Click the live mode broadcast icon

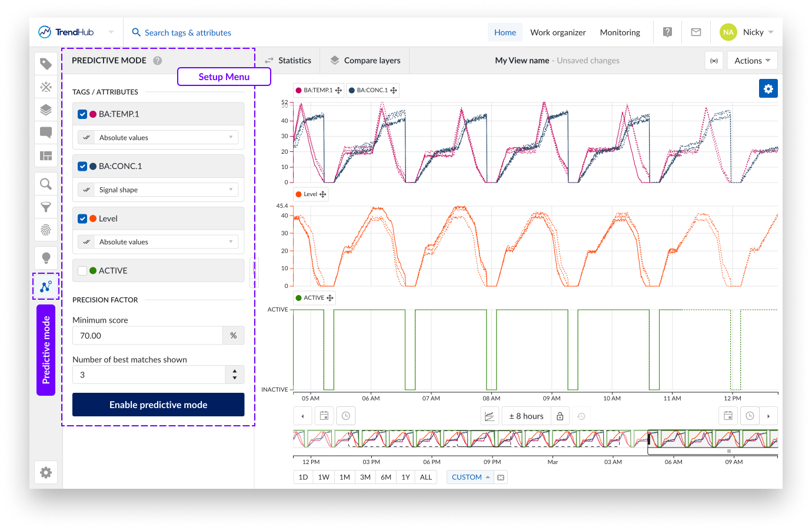[x=714, y=61]
